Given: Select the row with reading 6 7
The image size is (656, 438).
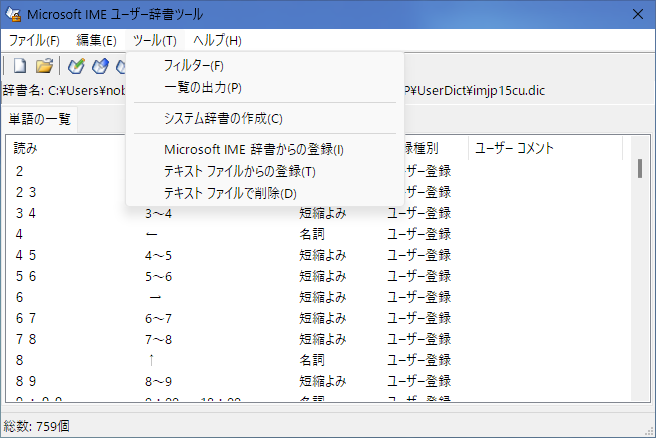Looking at the screenshot, I should click(319, 318).
